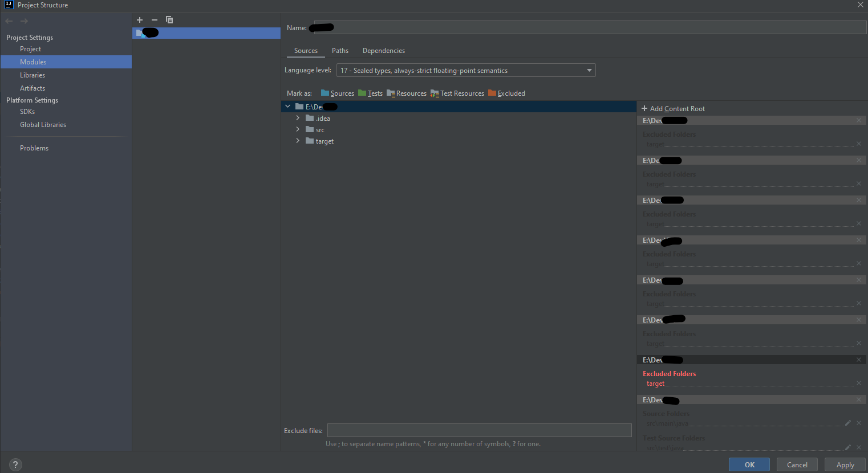Click the name patterns hint text
Viewport: 868px width, 473px height.
[x=433, y=444]
